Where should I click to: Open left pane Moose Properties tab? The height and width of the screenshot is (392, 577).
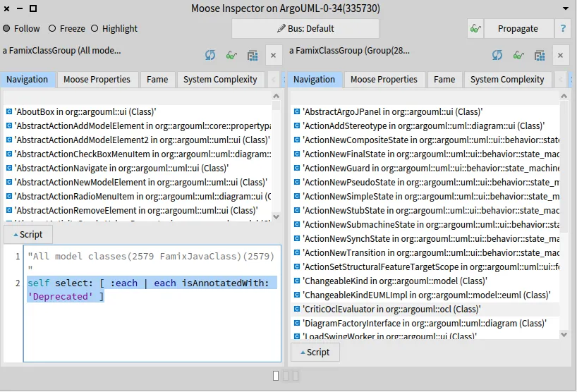point(97,80)
